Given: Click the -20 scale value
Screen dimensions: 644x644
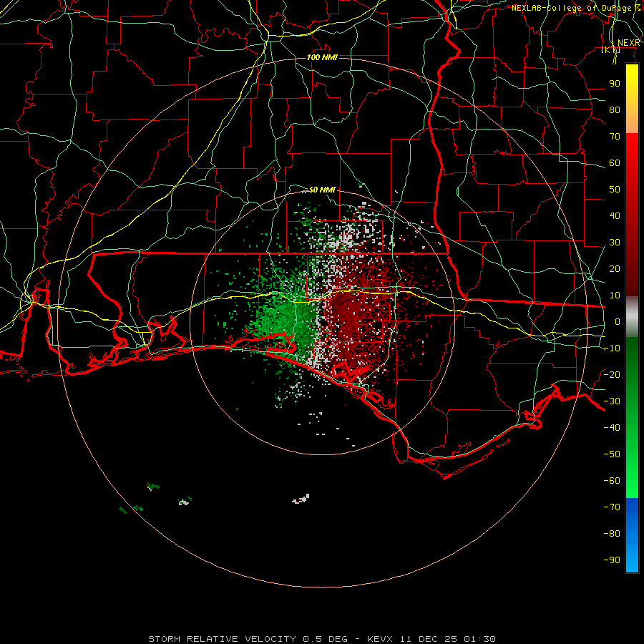Looking at the screenshot, I should 612,375.
